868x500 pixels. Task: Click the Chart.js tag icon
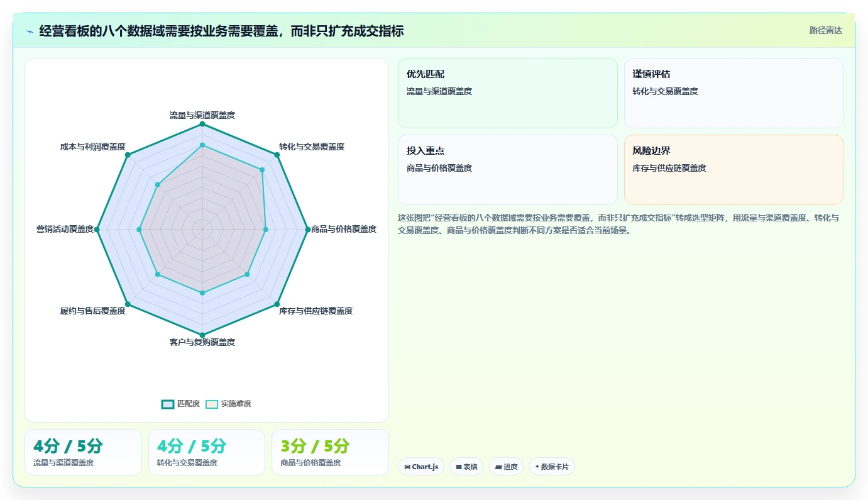(x=407, y=467)
